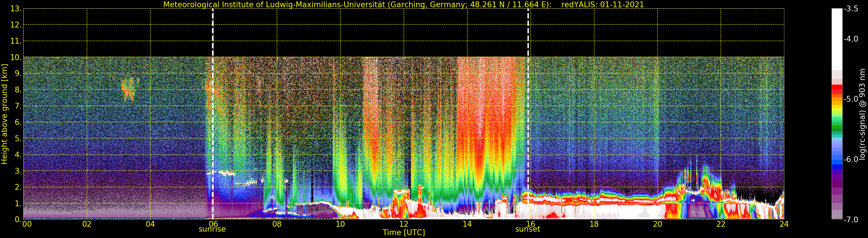Click the '-4.0' colorbar tick value
This screenshot has width=868, height=238.
tap(851, 39)
